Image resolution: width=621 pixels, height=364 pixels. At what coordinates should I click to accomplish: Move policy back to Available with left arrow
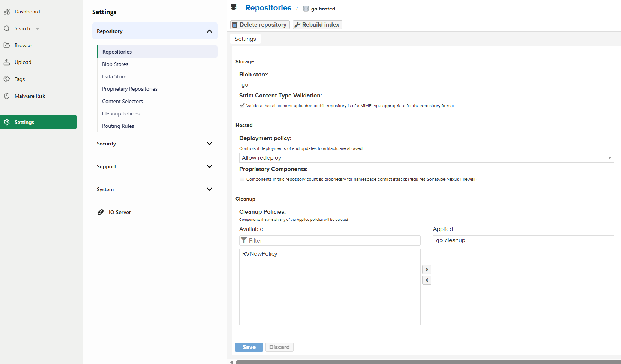[x=427, y=280]
